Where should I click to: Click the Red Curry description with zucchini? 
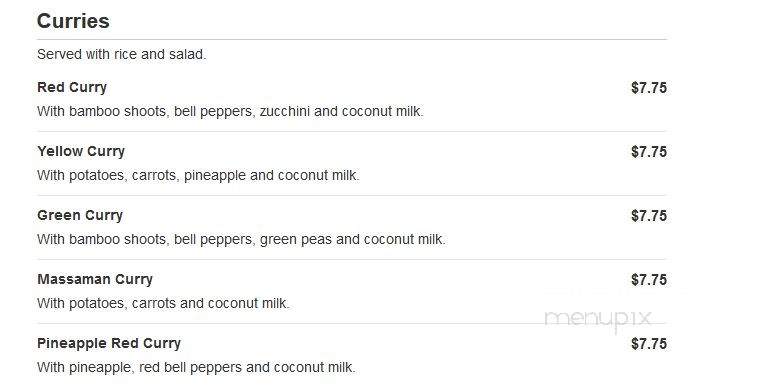tap(230, 111)
